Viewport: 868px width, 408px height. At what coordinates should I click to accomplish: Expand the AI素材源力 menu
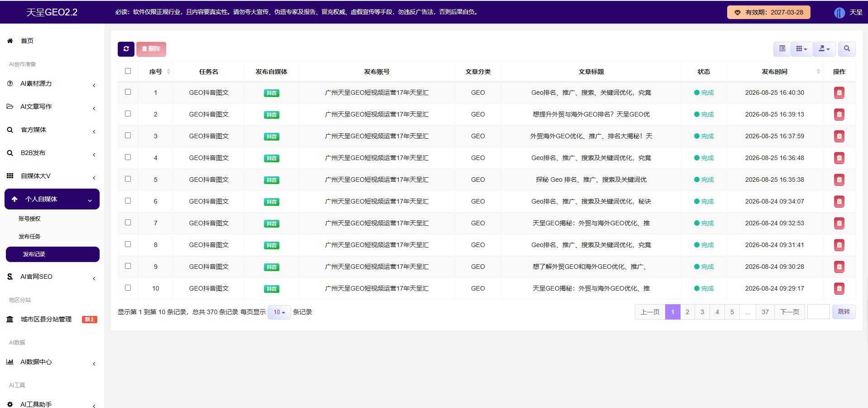[x=52, y=84]
